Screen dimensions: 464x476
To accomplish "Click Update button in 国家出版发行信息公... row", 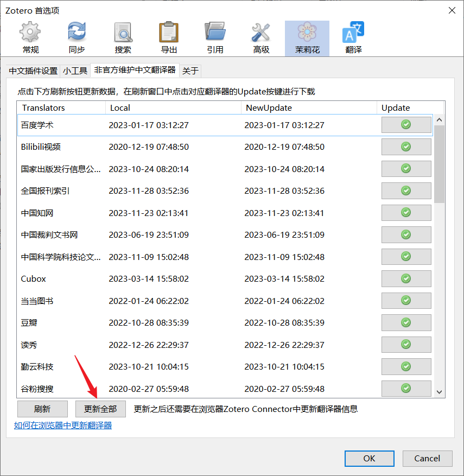I will [406, 168].
